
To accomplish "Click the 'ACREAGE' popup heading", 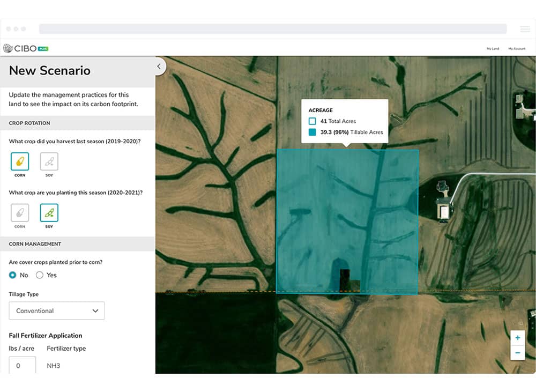I will (321, 110).
